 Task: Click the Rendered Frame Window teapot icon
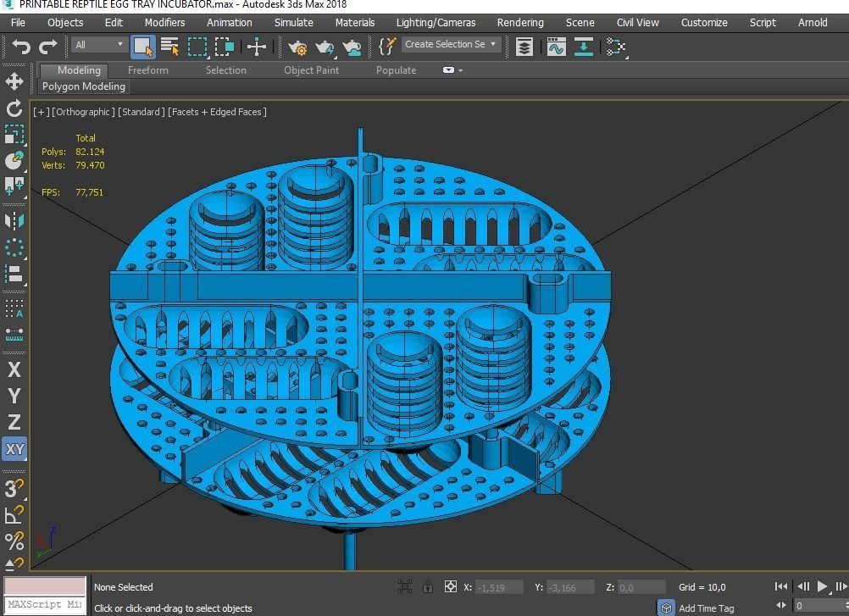[x=325, y=47]
